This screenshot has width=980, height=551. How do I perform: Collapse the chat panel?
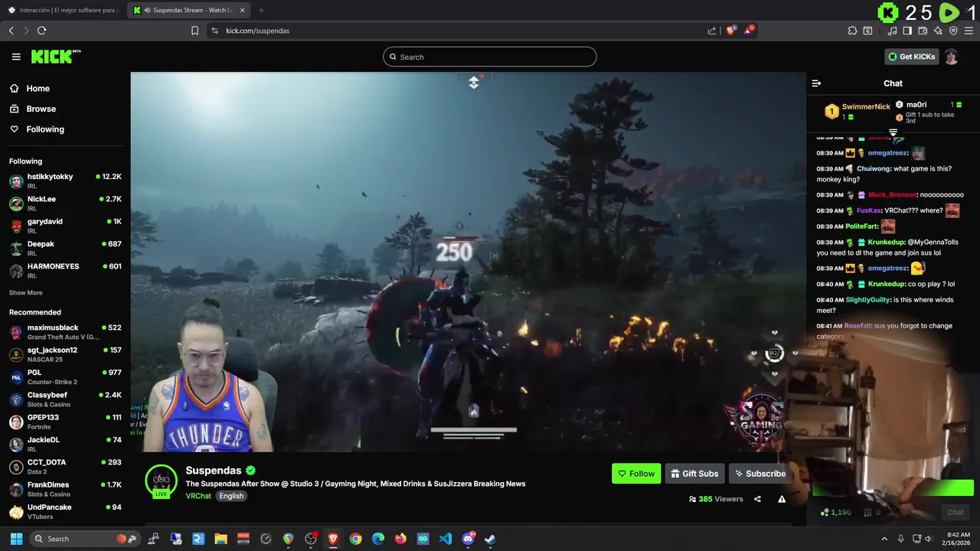(816, 83)
